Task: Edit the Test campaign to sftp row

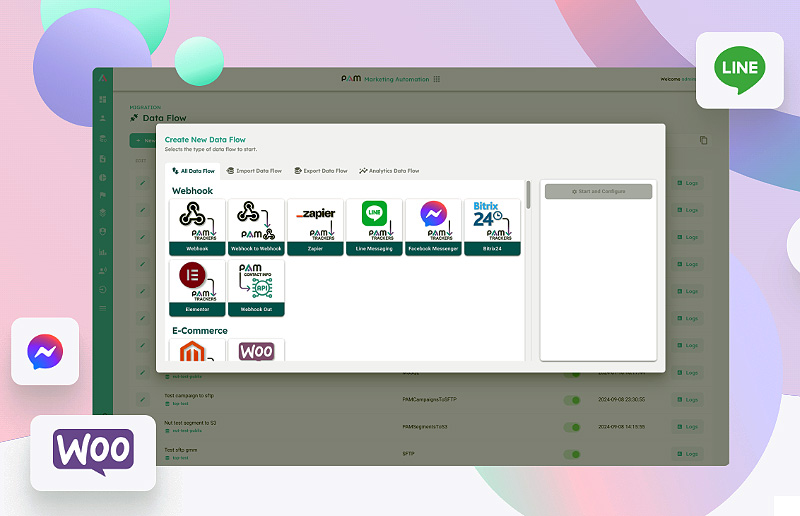Action: (143, 400)
